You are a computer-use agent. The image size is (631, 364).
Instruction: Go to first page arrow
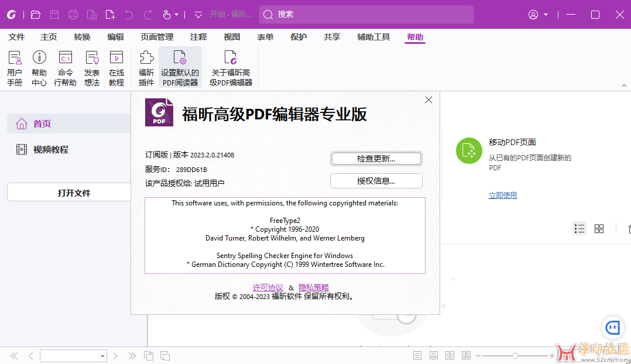[14, 356]
